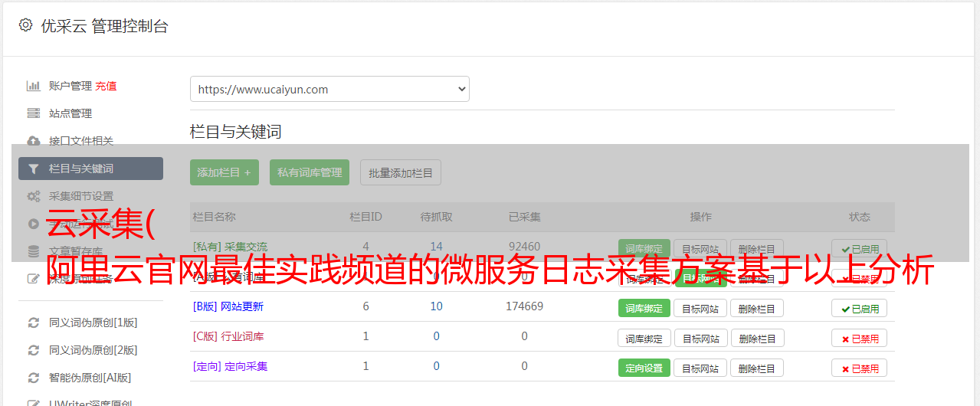Open 智能伪原创[AI版] sidebar item
This screenshot has width=980, height=406.
pyautogui.click(x=90, y=378)
